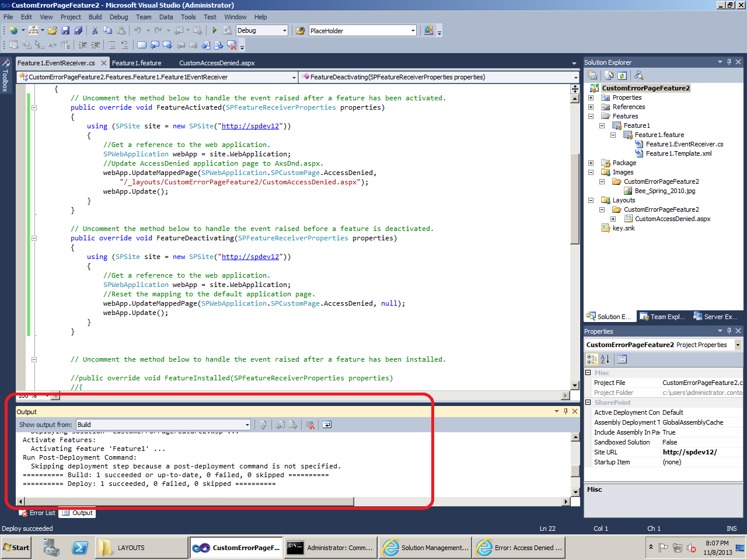747x560 pixels.
Task: Toggle Categorized view in Properties panel
Action: pyautogui.click(x=592, y=359)
